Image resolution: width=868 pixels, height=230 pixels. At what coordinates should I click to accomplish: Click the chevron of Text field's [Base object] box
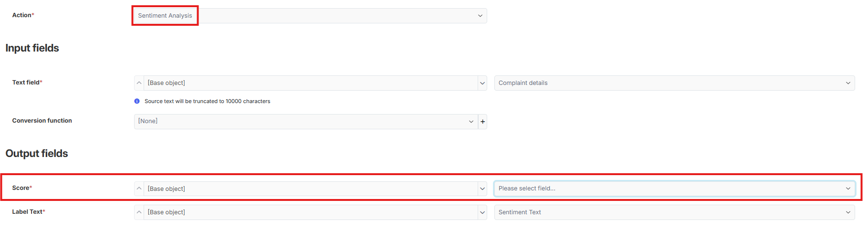point(482,83)
